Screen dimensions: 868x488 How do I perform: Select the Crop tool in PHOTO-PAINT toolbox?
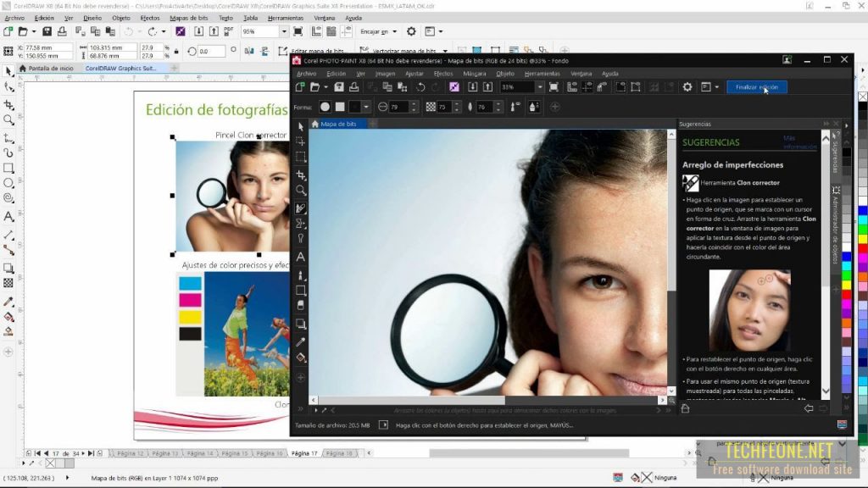(301, 175)
